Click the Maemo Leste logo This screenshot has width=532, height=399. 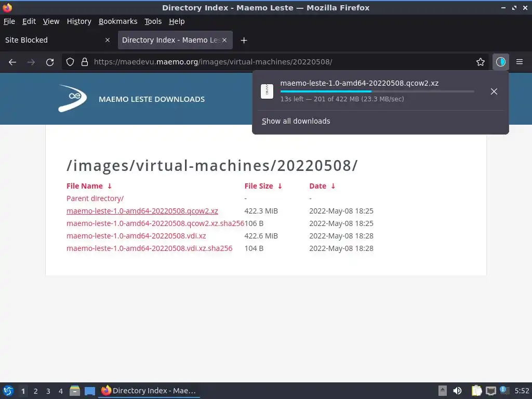coord(72,98)
